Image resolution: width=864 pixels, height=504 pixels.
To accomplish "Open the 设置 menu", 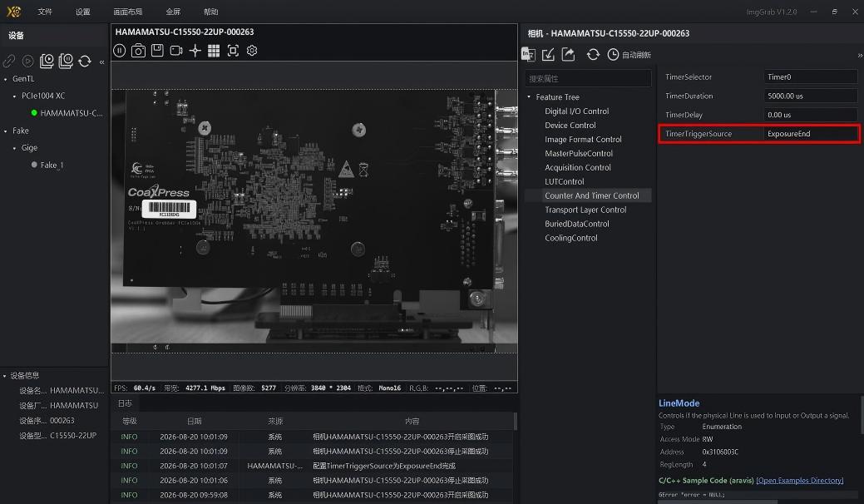I will (x=82, y=12).
